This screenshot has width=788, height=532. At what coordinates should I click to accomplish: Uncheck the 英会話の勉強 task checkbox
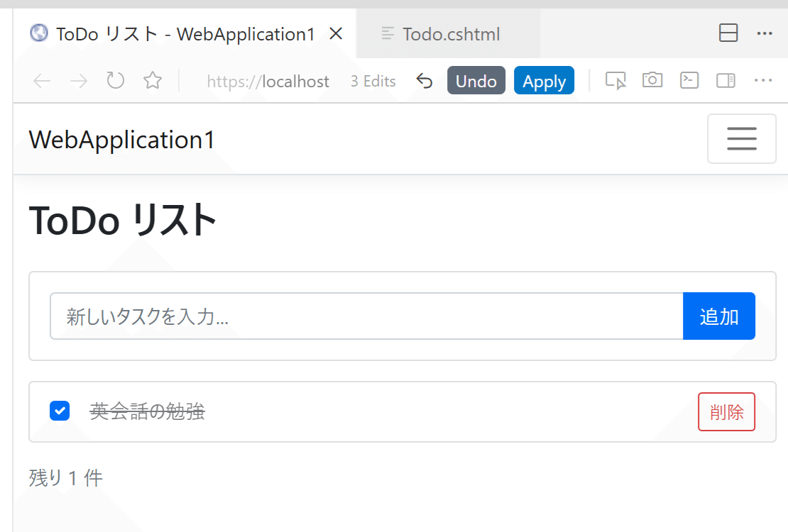click(x=60, y=411)
